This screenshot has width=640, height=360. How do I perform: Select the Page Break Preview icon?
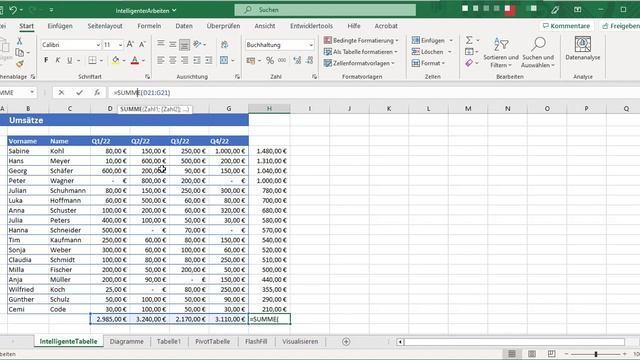[x=551, y=353]
